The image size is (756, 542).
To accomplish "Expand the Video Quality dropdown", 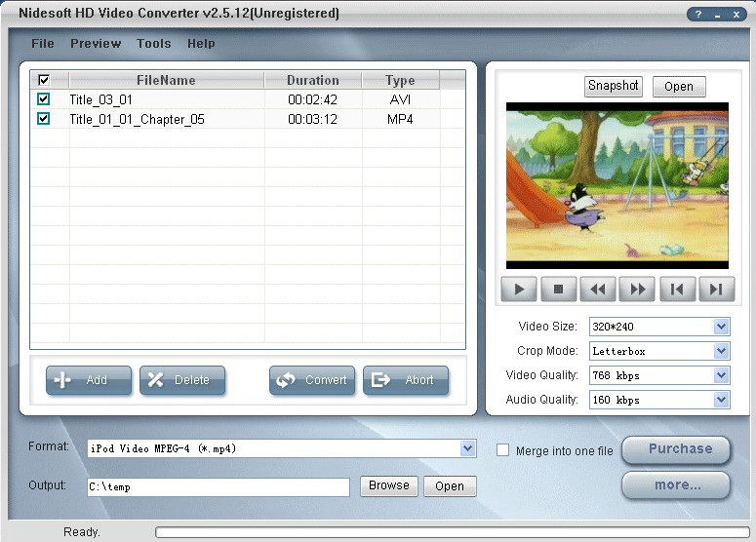I will [721, 375].
